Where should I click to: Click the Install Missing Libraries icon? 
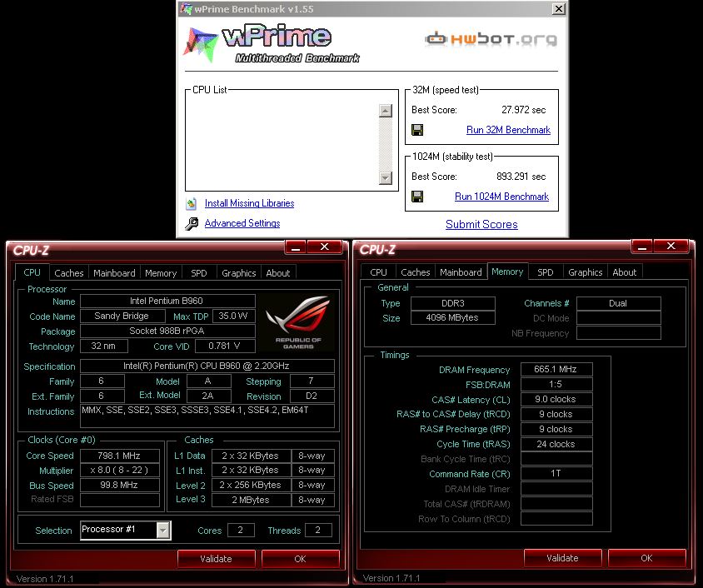point(192,204)
